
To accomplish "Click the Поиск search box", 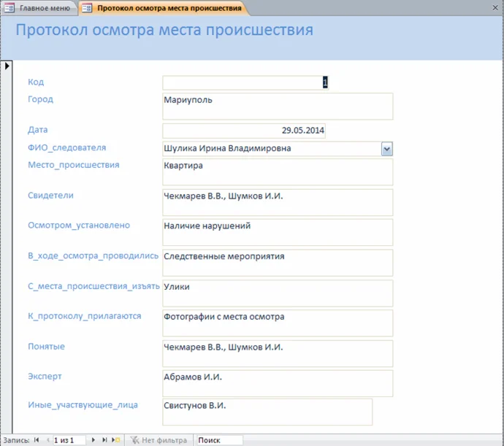I will (218, 440).
